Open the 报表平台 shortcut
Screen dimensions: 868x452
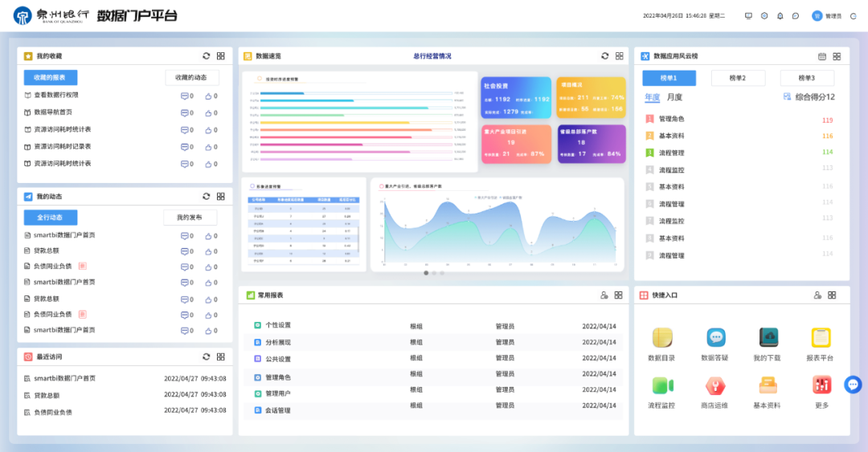point(820,344)
